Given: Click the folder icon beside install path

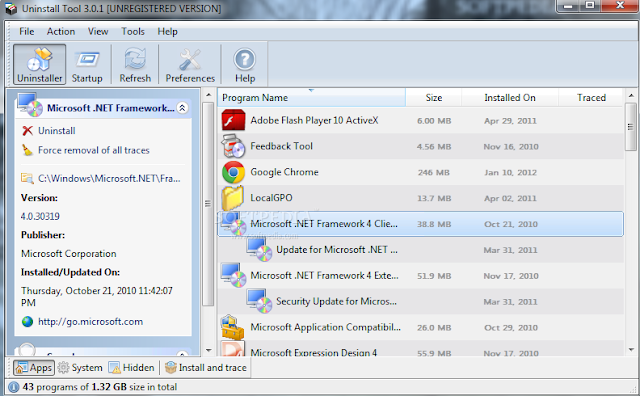Looking at the screenshot, I should click(27, 178).
